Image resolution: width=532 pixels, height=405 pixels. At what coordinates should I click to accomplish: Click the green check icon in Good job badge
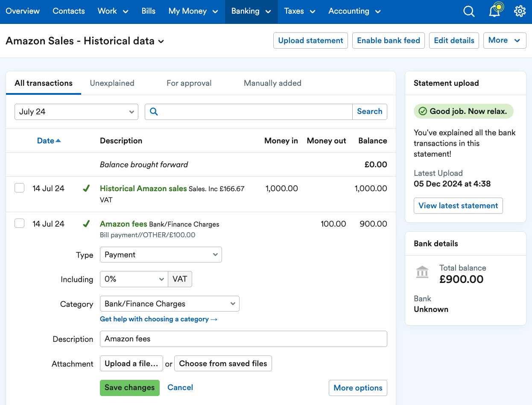coord(423,111)
